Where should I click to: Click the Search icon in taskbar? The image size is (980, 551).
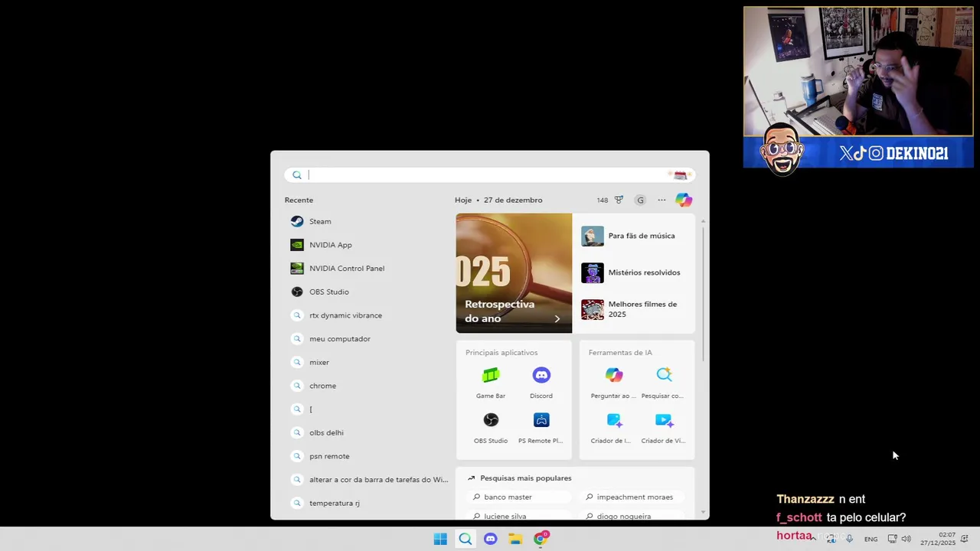(x=465, y=539)
